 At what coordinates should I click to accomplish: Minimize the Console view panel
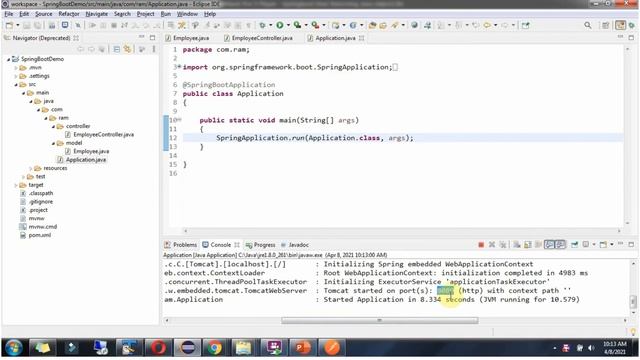pos(620,244)
